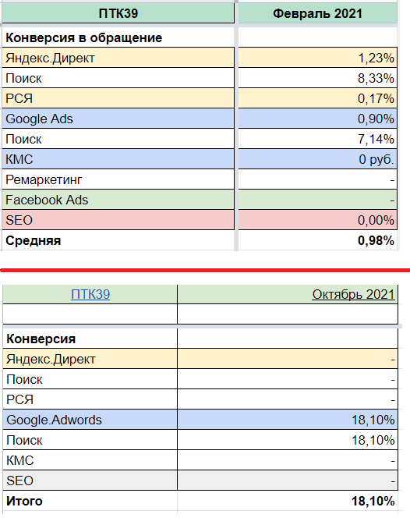The width and height of the screenshot is (410, 532).
Task: Open the ПТК39 hyperlink in lower table
Action: tap(90, 294)
